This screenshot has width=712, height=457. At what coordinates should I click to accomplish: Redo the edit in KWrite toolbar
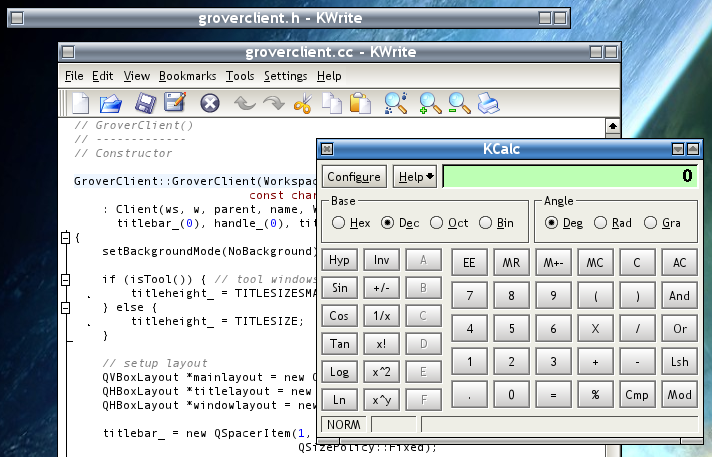(273, 103)
